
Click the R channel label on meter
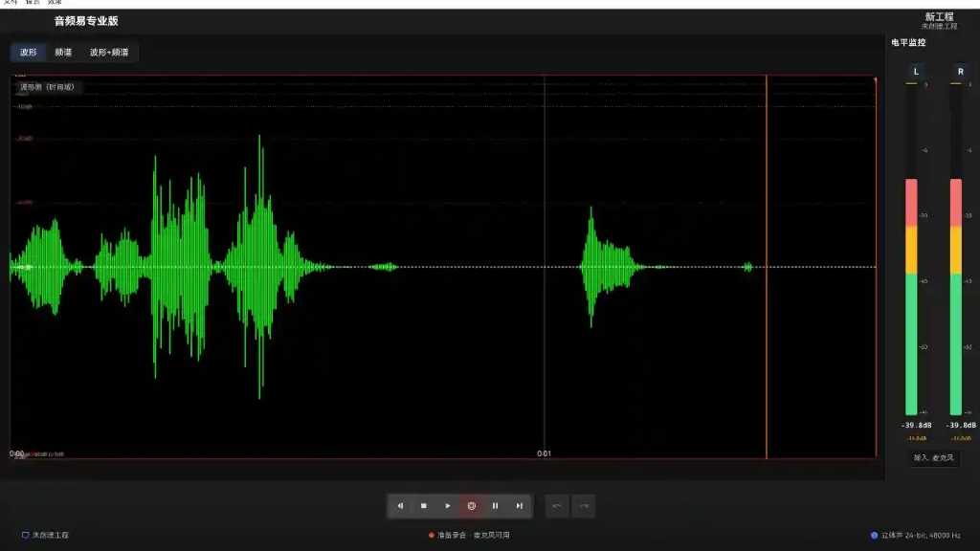960,72
